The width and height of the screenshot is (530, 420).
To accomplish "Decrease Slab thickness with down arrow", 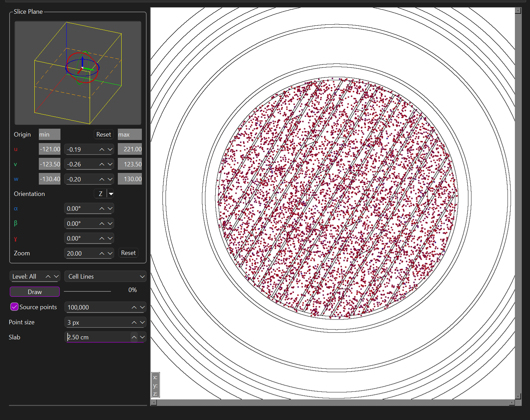I will (x=142, y=337).
